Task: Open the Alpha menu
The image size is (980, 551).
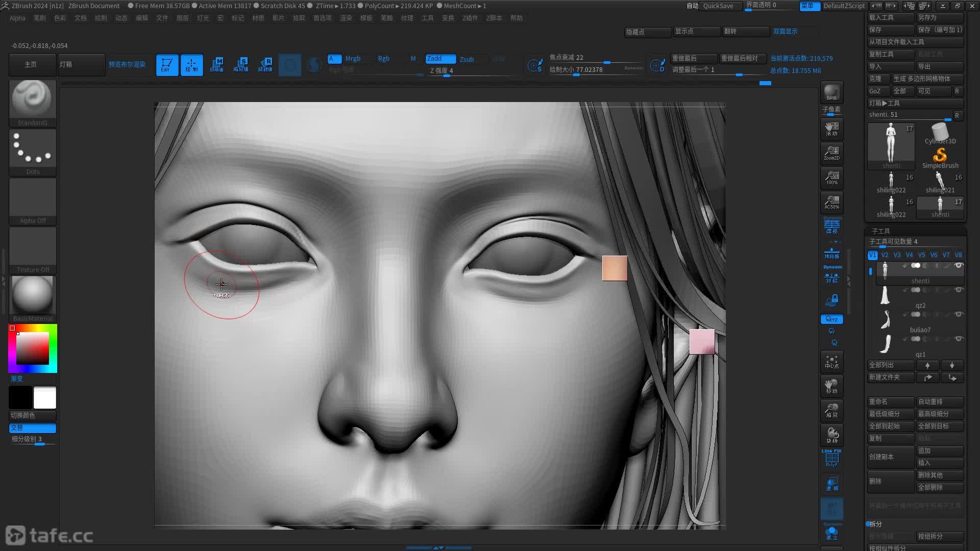Action: coord(17,18)
